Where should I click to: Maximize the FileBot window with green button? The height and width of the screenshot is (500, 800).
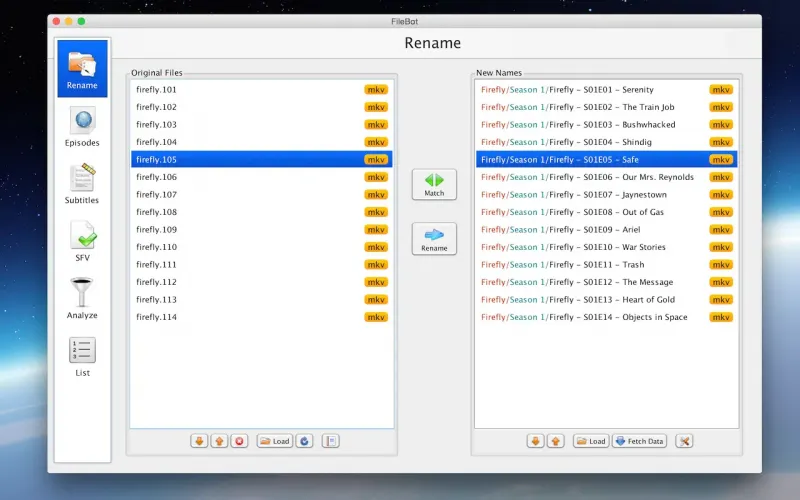81,21
